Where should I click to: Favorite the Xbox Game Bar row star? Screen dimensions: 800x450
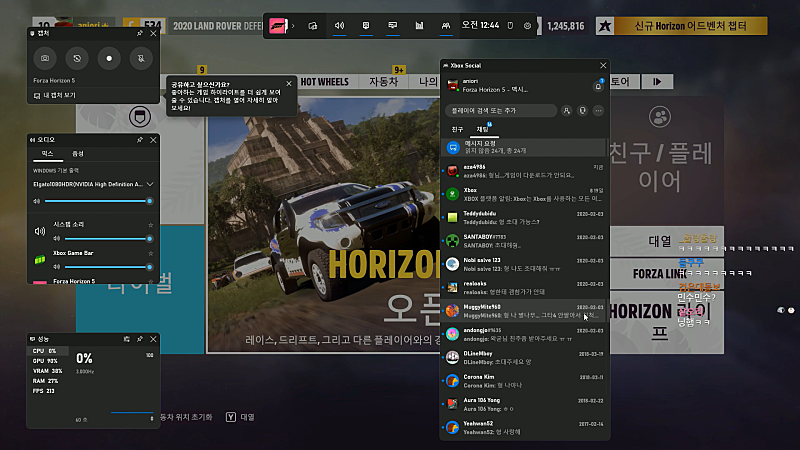[x=151, y=253]
